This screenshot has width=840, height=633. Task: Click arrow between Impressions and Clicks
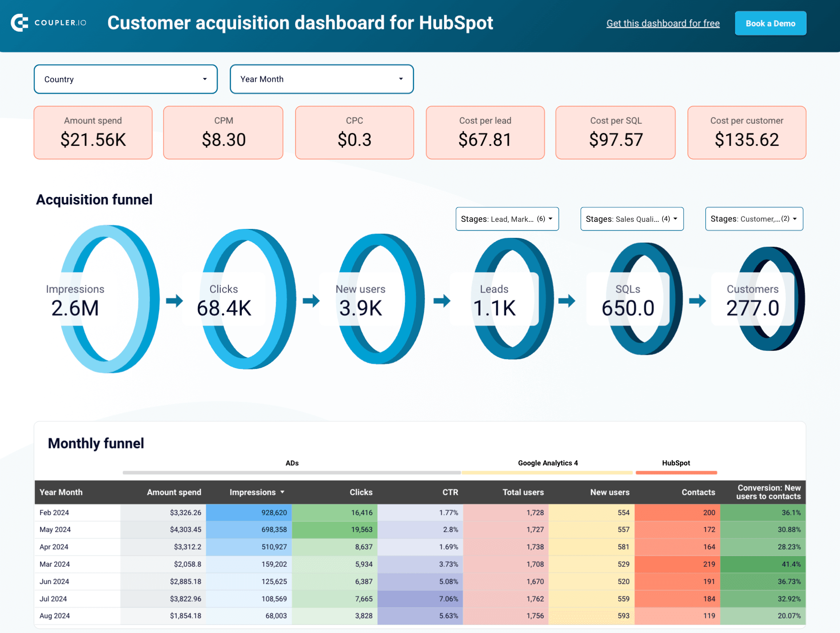[x=175, y=300]
